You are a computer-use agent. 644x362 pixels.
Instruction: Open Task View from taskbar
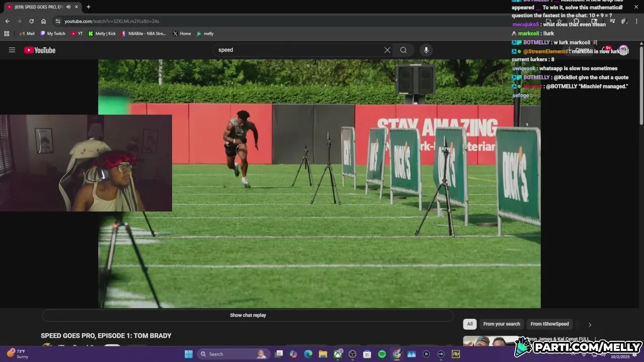[x=279, y=354]
